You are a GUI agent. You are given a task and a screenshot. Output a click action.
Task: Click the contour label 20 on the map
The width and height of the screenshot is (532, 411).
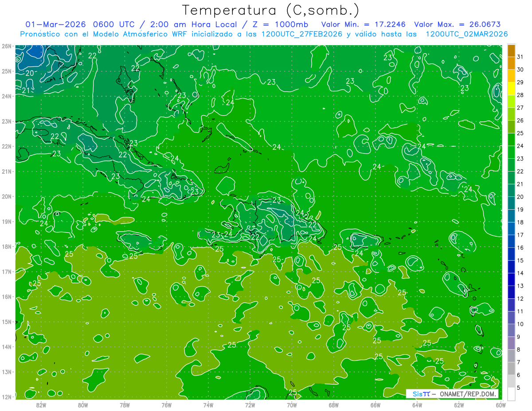30,73
